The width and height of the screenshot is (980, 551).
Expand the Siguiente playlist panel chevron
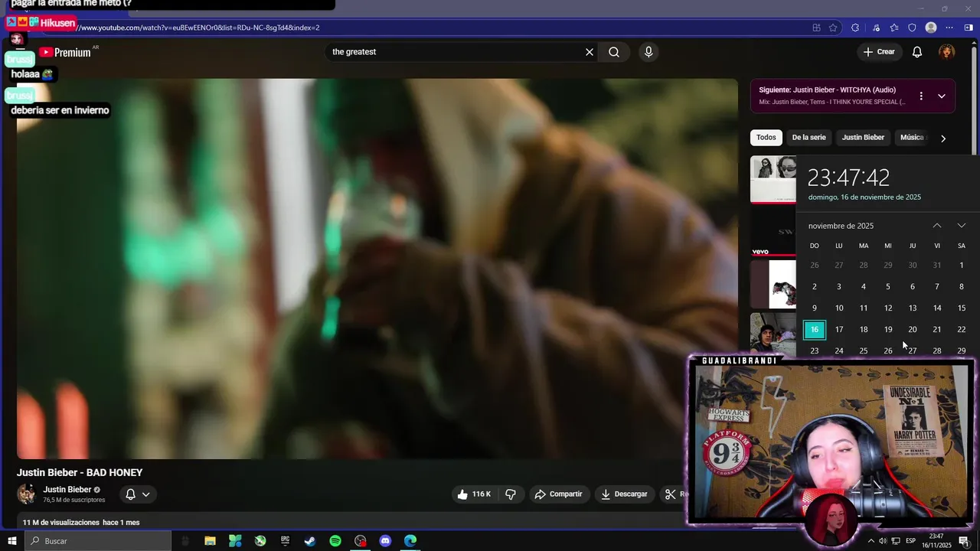pyautogui.click(x=942, y=96)
